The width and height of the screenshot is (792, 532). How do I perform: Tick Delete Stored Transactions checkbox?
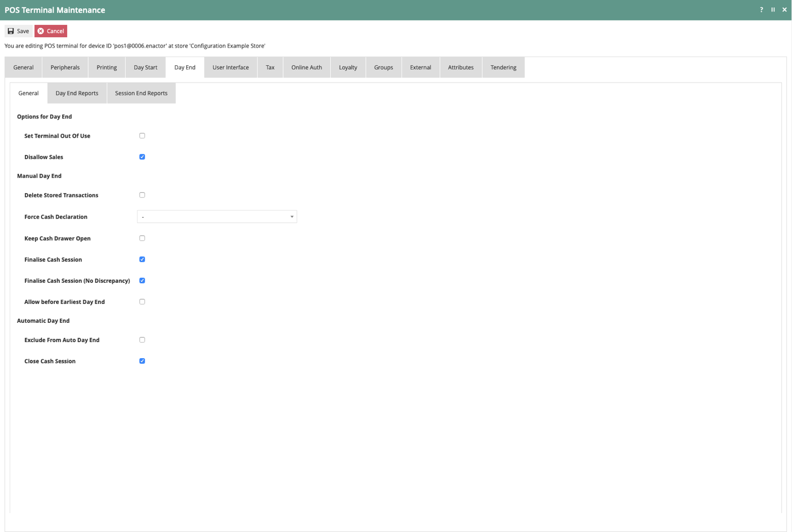[x=142, y=195]
